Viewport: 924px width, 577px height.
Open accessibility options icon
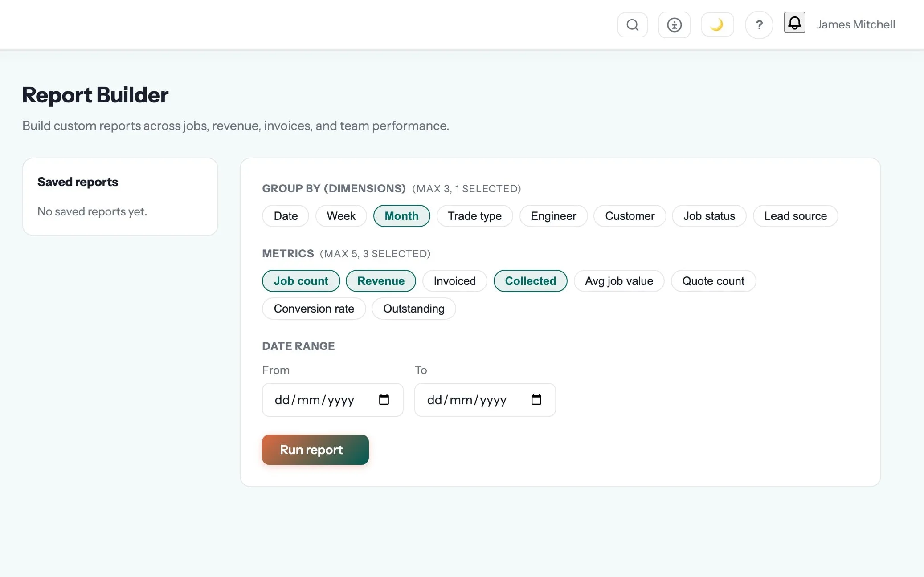pyautogui.click(x=674, y=25)
